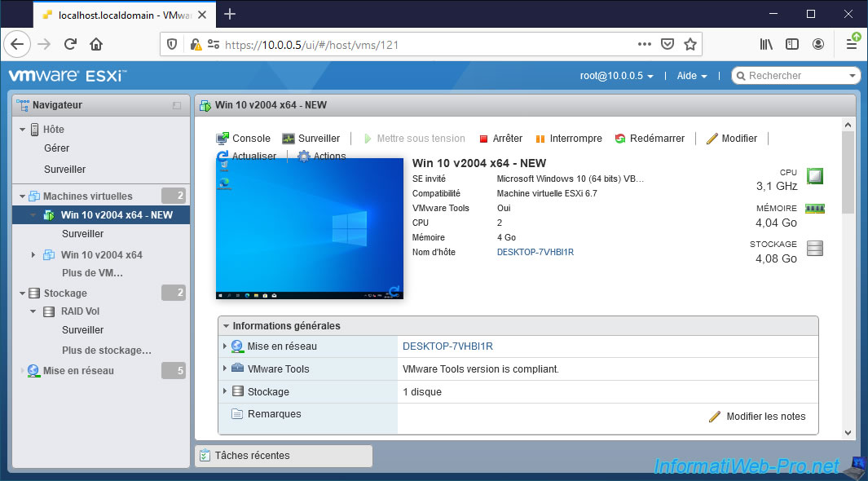The height and width of the screenshot is (481, 868).
Task: Click Mettre sous tension power-on button
Action: coord(415,139)
